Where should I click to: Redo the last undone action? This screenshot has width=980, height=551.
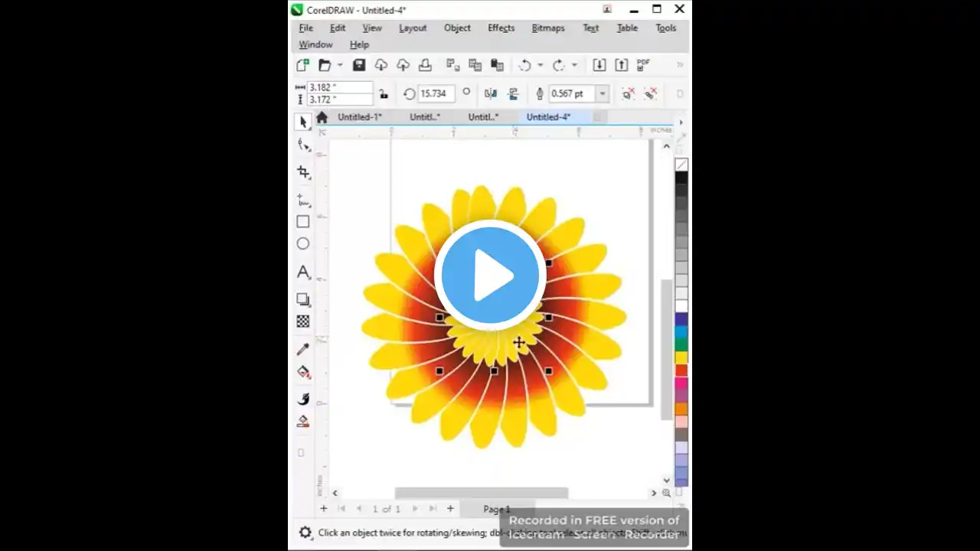click(x=559, y=65)
